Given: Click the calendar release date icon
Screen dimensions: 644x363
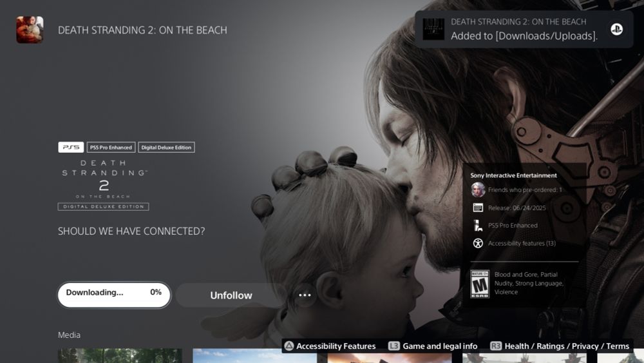Looking at the screenshot, I should coord(478,208).
